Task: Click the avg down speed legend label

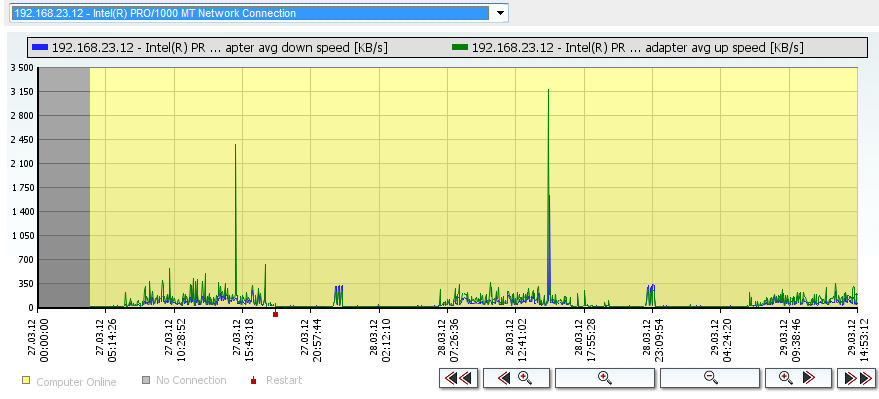Action: click(220, 48)
